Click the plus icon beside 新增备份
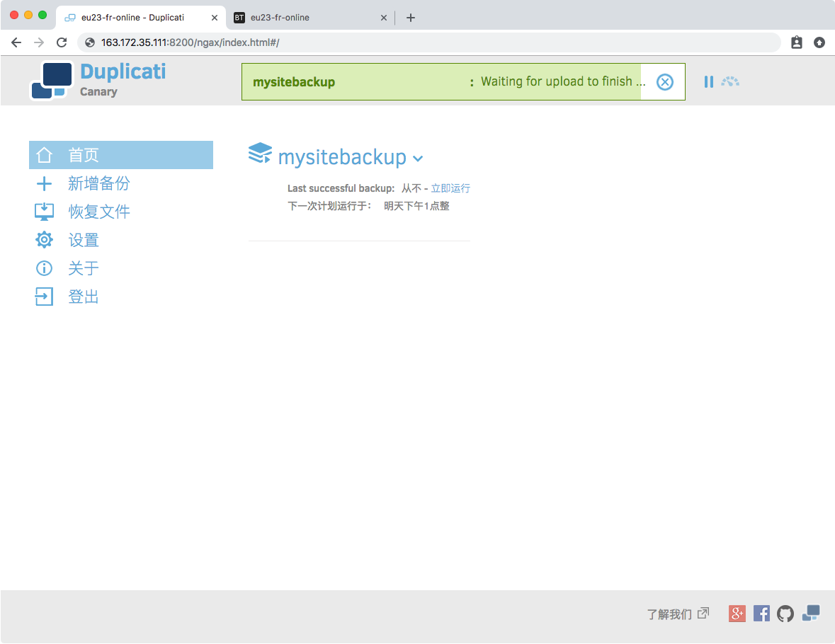The image size is (835, 644). 44,183
